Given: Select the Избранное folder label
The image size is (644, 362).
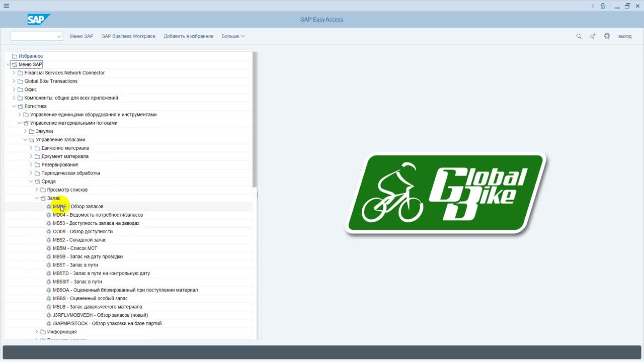Looking at the screenshot, I should click(31, 56).
